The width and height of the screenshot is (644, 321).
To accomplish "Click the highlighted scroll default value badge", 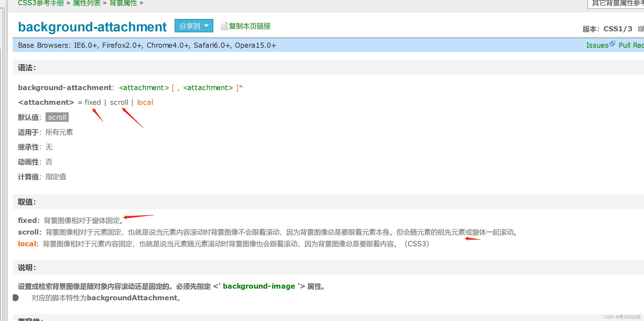I will click(x=57, y=117).
